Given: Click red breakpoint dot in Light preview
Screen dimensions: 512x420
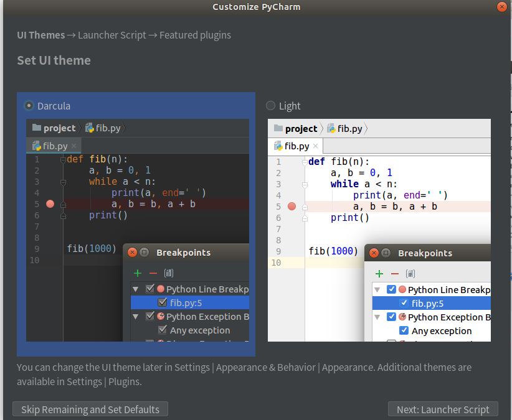Looking at the screenshot, I should [292, 206].
